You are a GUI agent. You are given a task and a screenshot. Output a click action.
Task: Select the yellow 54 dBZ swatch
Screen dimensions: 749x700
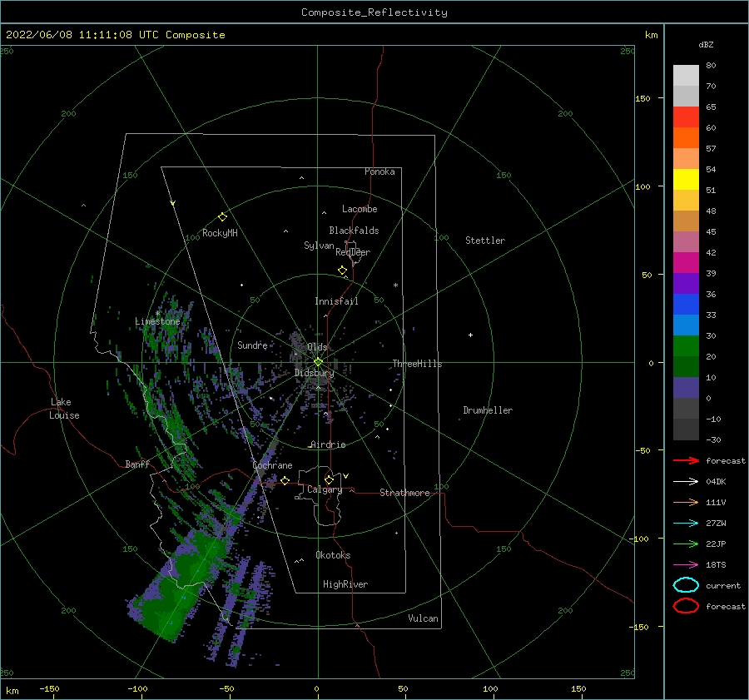click(686, 179)
